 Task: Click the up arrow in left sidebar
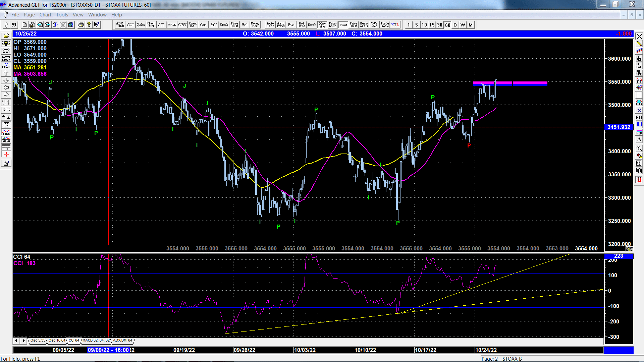[x=6, y=73]
